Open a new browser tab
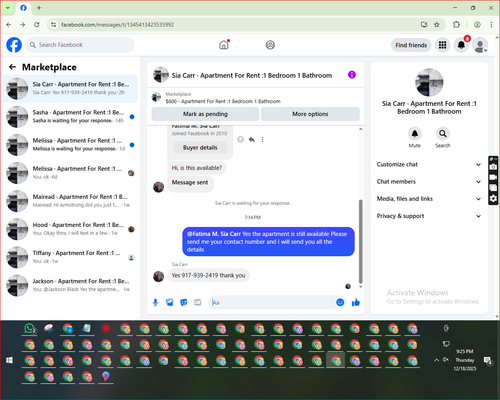The width and height of the screenshot is (500, 400). click(x=39, y=8)
